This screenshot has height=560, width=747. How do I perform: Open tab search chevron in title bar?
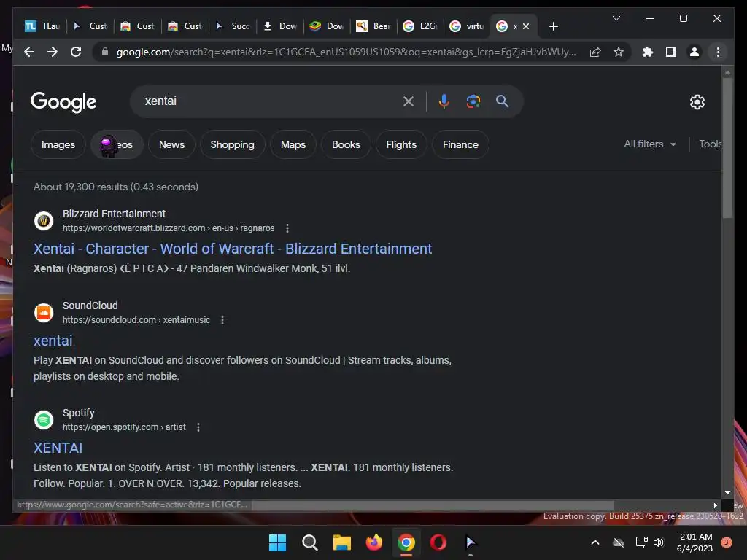click(x=616, y=18)
